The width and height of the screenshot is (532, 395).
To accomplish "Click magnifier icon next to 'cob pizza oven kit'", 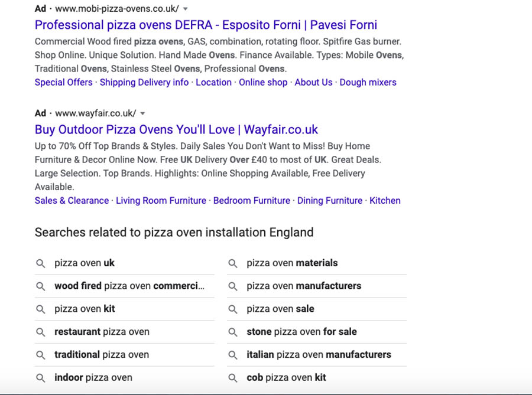I will click(x=232, y=378).
